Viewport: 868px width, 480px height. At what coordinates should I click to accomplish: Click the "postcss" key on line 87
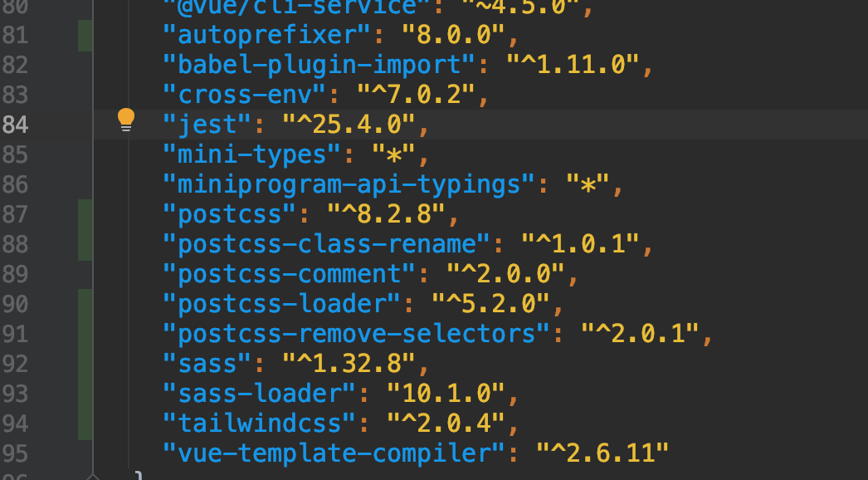[x=229, y=214]
